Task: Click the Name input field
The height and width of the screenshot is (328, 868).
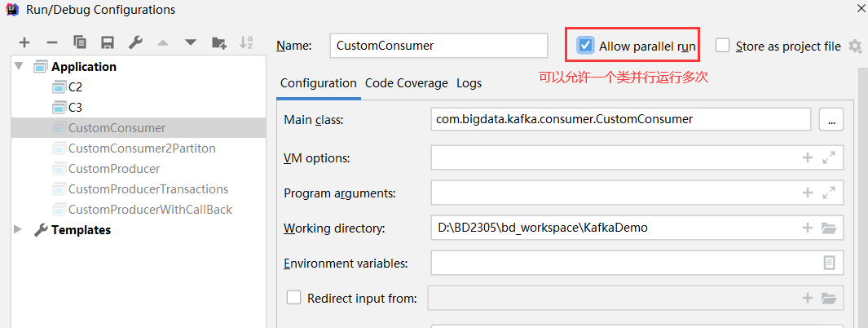Action: click(438, 46)
